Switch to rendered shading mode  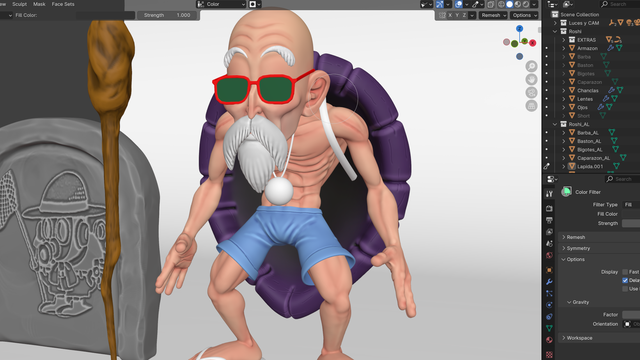526,4
